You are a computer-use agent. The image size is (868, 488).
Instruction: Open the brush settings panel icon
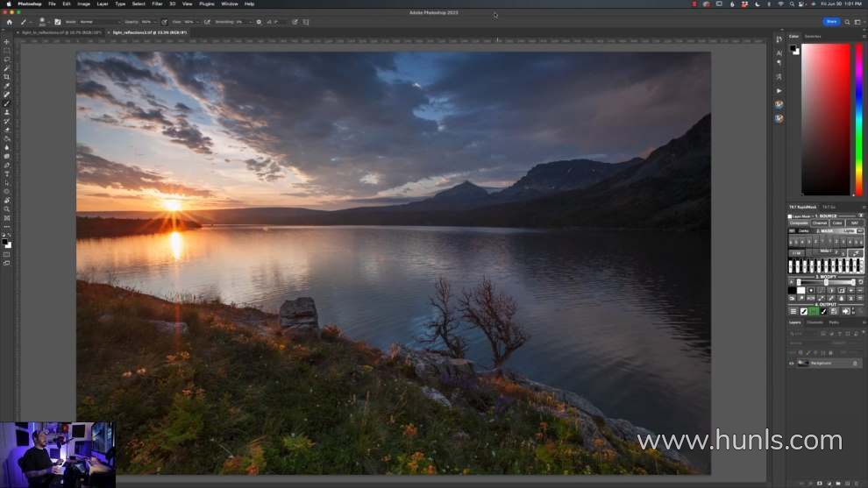click(58, 22)
